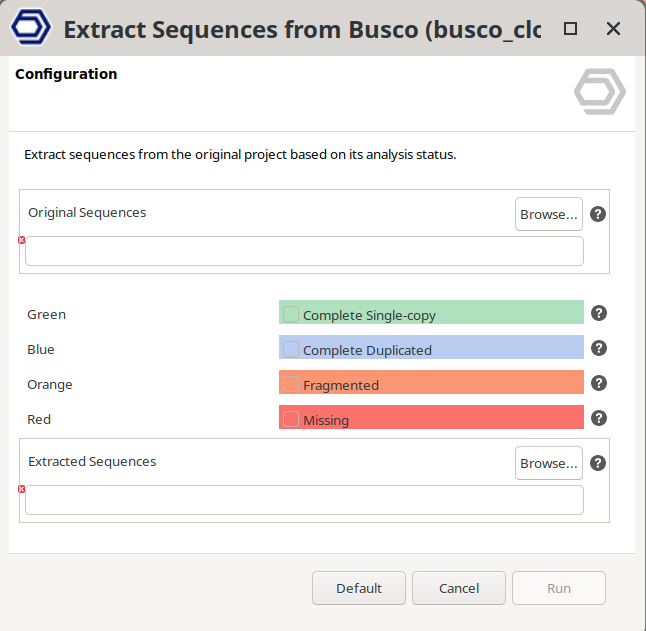
Task: Click help icon for Complete Single-copy
Action: (599, 313)
